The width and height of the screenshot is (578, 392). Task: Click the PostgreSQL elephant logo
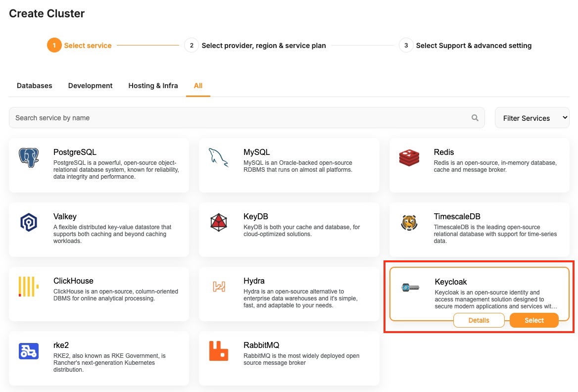(x=29, y=158)
